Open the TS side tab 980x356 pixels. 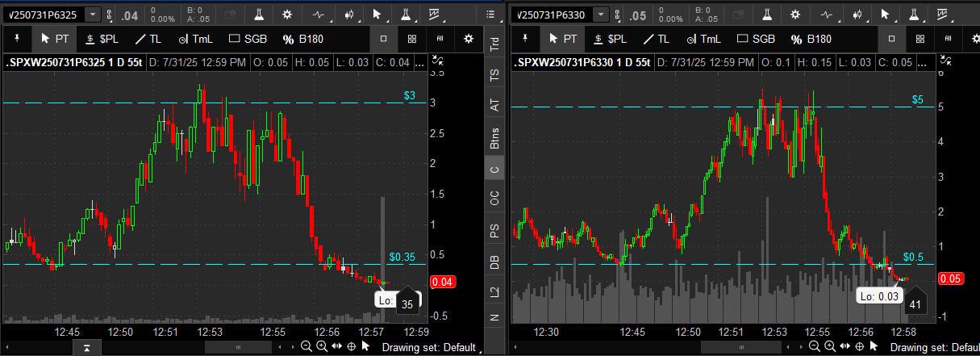click(494, 75)
